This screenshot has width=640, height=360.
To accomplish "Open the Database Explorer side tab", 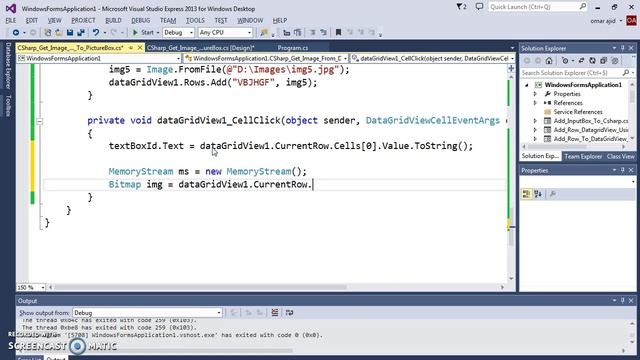I will 8,66.
